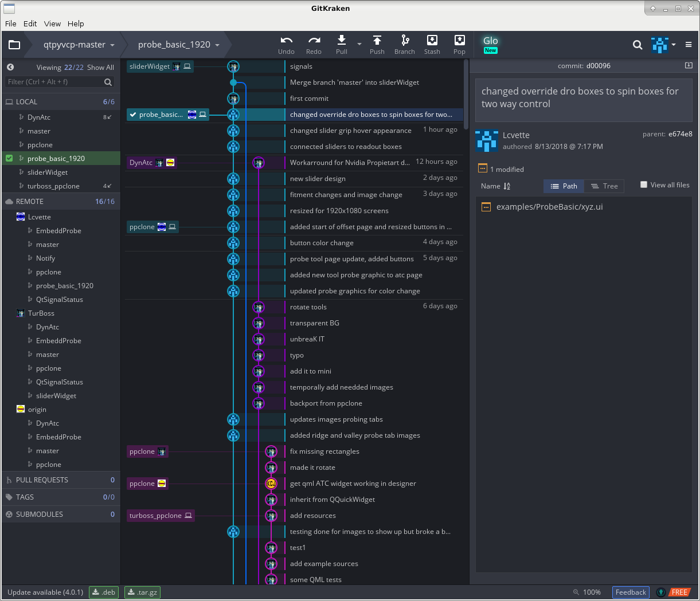Click commit node for 'get qml ATC widget'
This screenshot has height=601, width=700.
[x=271, y=484]
